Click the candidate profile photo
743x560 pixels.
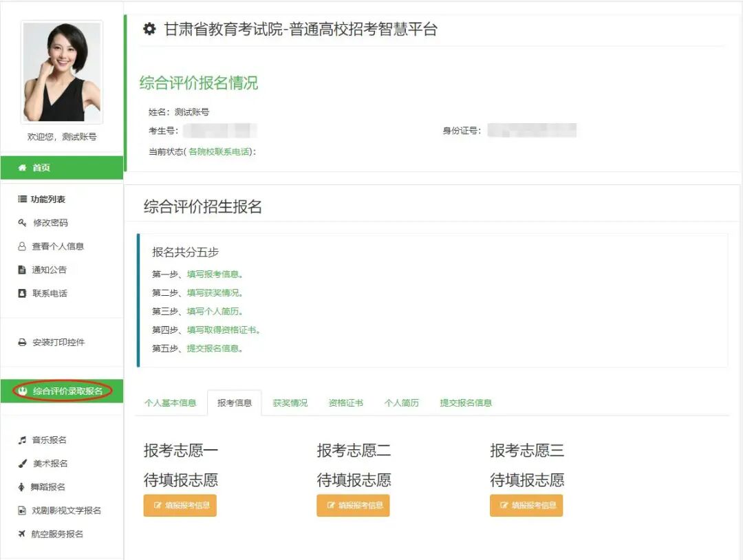(x=61, y=71)
